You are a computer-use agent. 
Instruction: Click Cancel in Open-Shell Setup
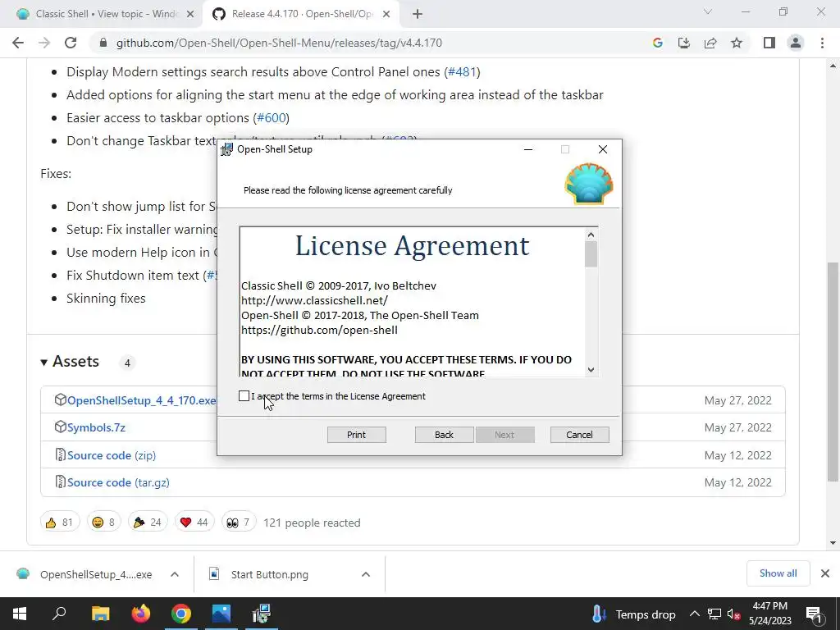580,435
